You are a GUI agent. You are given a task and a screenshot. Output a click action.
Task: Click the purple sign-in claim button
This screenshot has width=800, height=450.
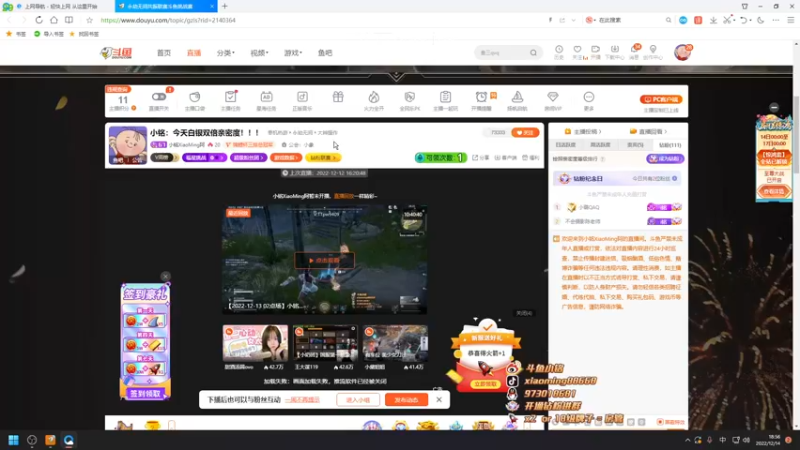(x=145, y=394)
